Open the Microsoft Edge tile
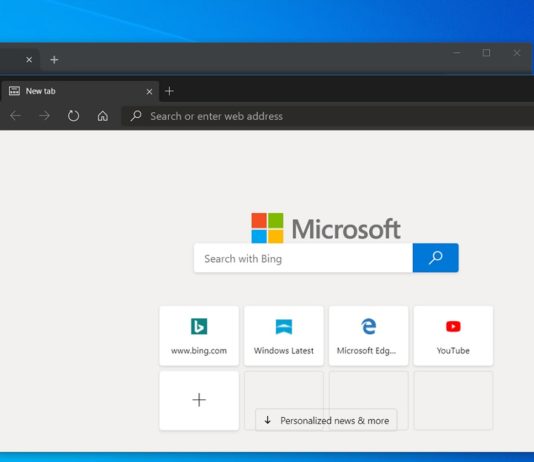Image resolution: width=534 pixels, height=462 pixels. tap(368, 336)
